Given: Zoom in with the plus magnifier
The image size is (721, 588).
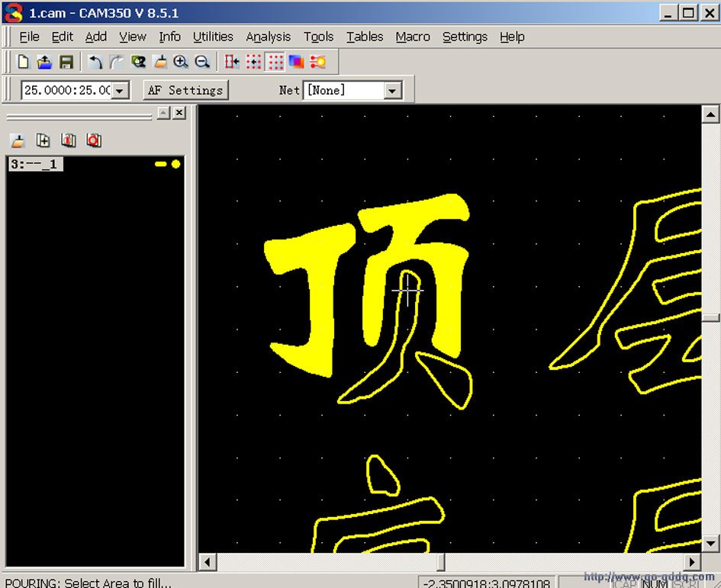Looking at the screenshot, I should 181,62.
